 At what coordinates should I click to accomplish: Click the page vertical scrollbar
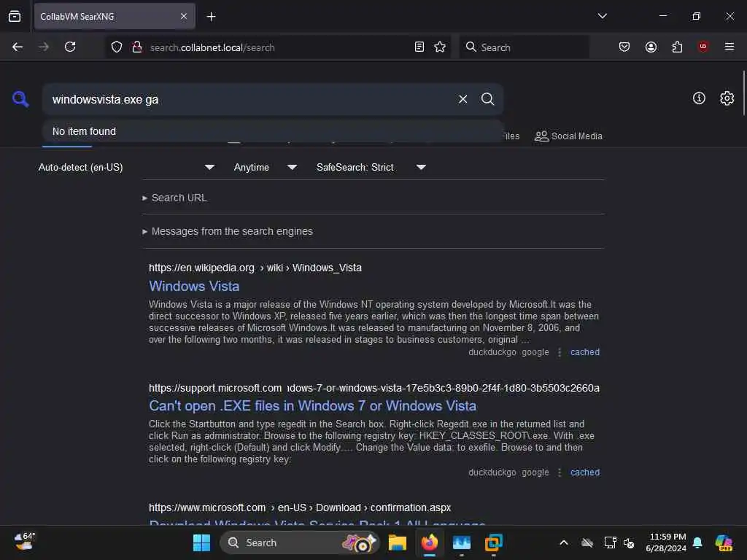pyautogui.click(x=743, y=93)
